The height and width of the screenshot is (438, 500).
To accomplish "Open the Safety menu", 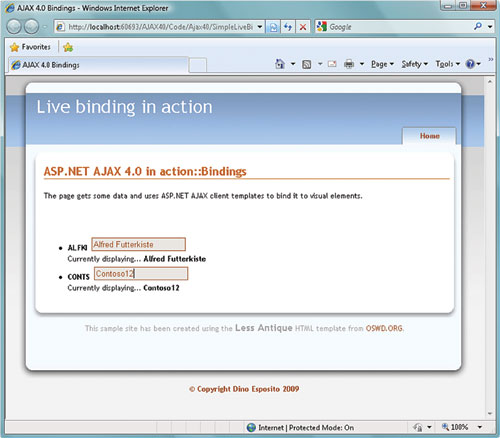I will click(414, 64).
